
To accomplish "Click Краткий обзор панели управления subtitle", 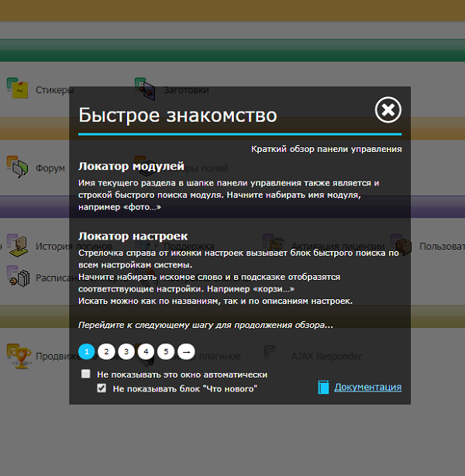I will [x=326, y=149].
